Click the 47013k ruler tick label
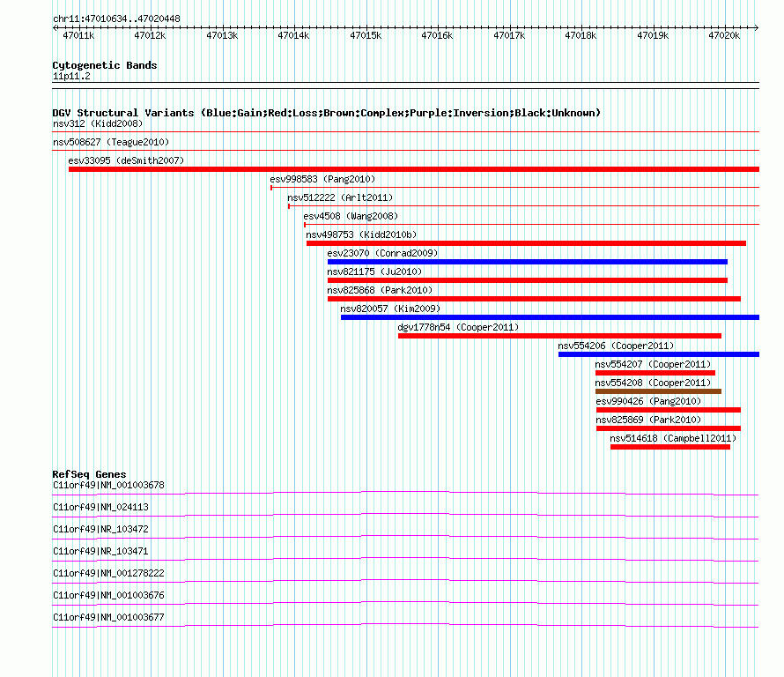 pos(222,35)
